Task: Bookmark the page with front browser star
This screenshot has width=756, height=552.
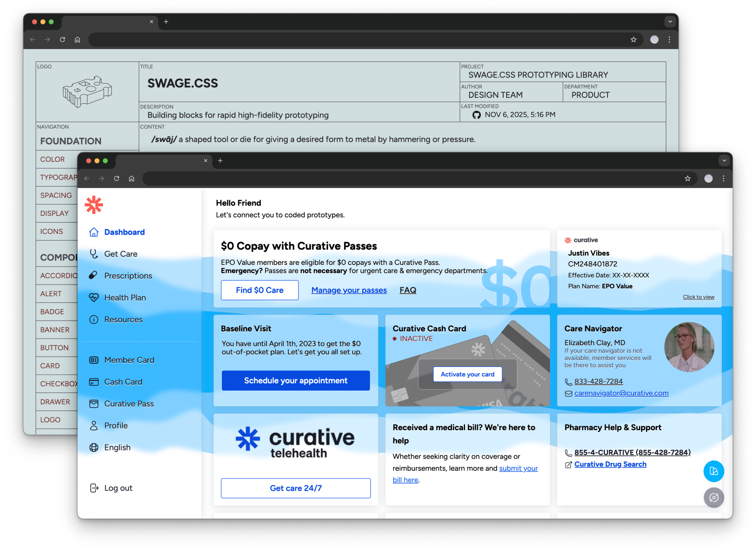Action: [688, 178]
